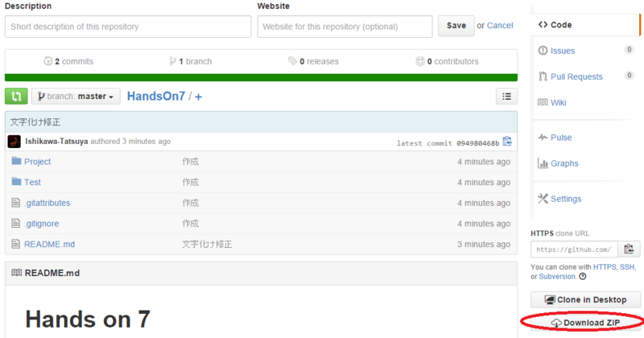The height and width of the screenshot is (338, 644).
Task: View the 1 branch list
Action: coord(195,61)
